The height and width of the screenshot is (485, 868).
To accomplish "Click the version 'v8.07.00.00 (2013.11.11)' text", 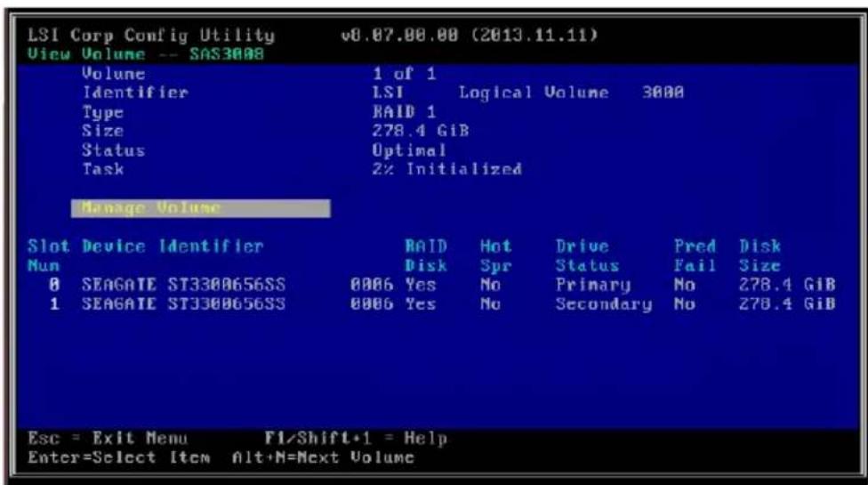I will pos(470,36).
